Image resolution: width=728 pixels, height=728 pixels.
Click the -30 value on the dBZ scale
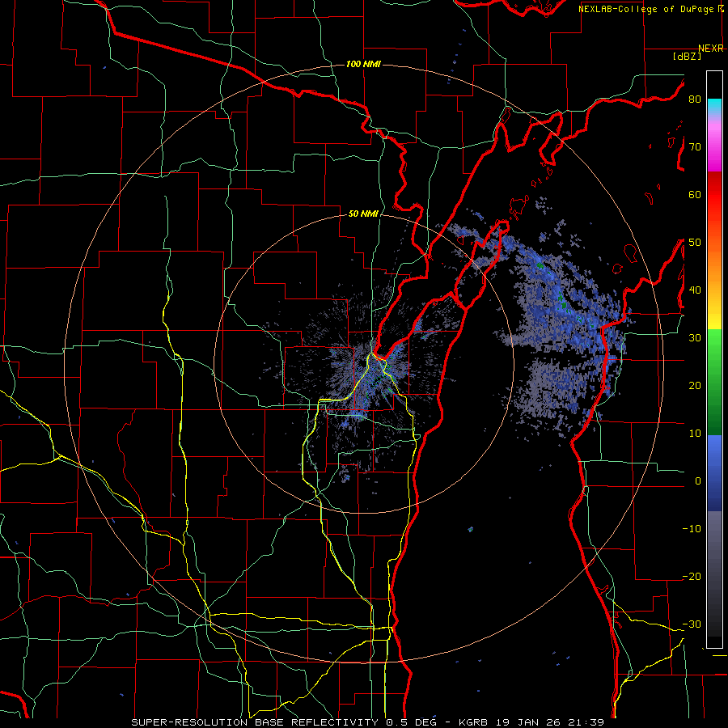[692, 624]
